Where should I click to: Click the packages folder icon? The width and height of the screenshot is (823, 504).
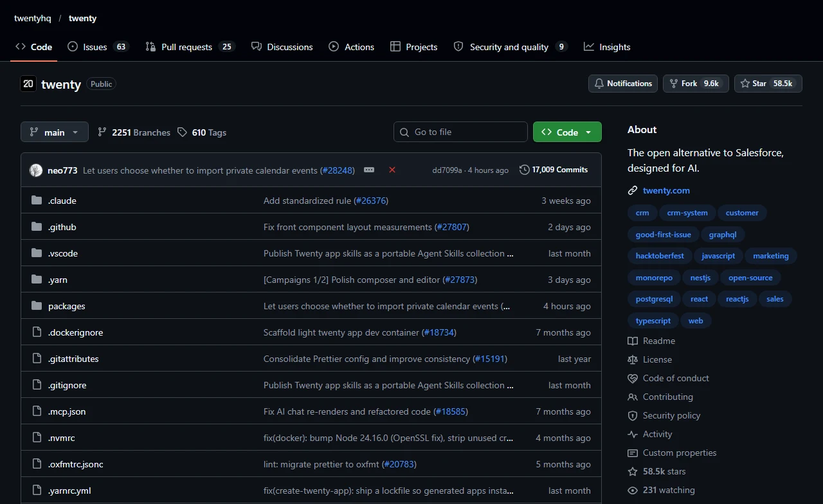tap(37, 306)
